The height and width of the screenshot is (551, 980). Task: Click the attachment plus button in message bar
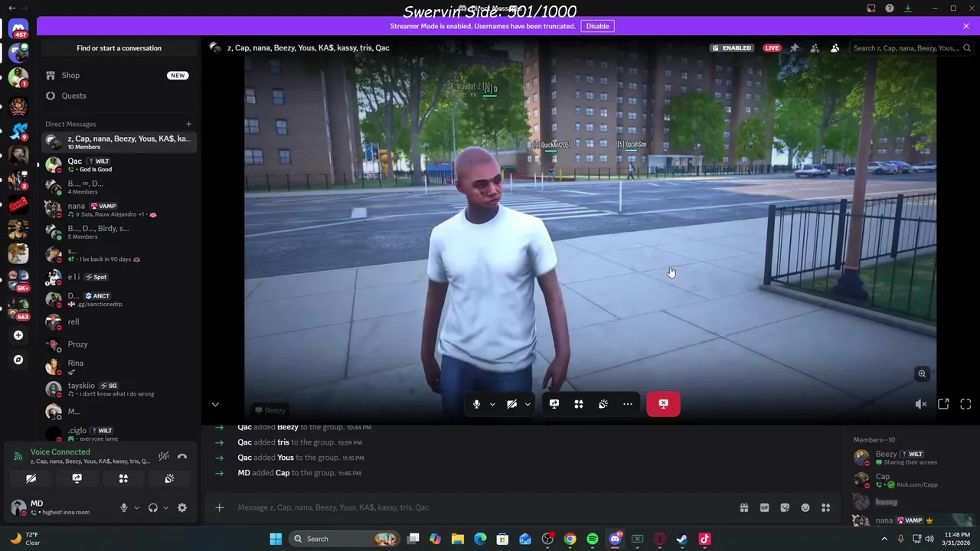(x=219, y=507)
